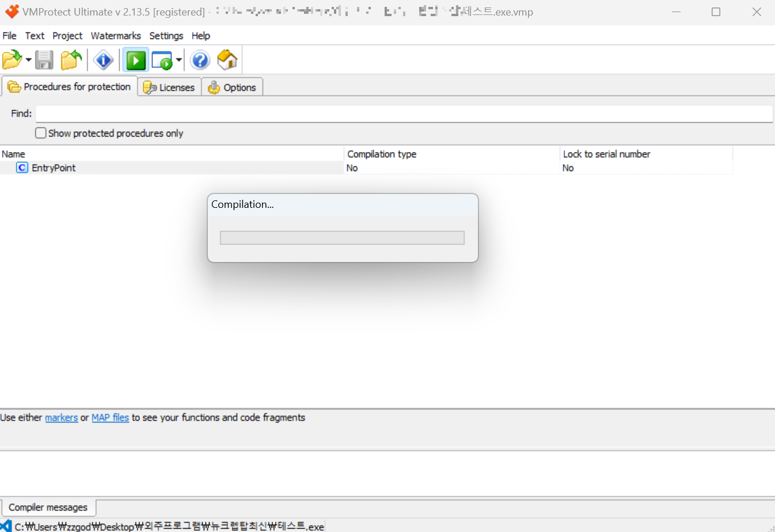The height and width of the screenshot is (532, 775).
Task: Open the Watermarks menu
Action: [x=116, y=36]
